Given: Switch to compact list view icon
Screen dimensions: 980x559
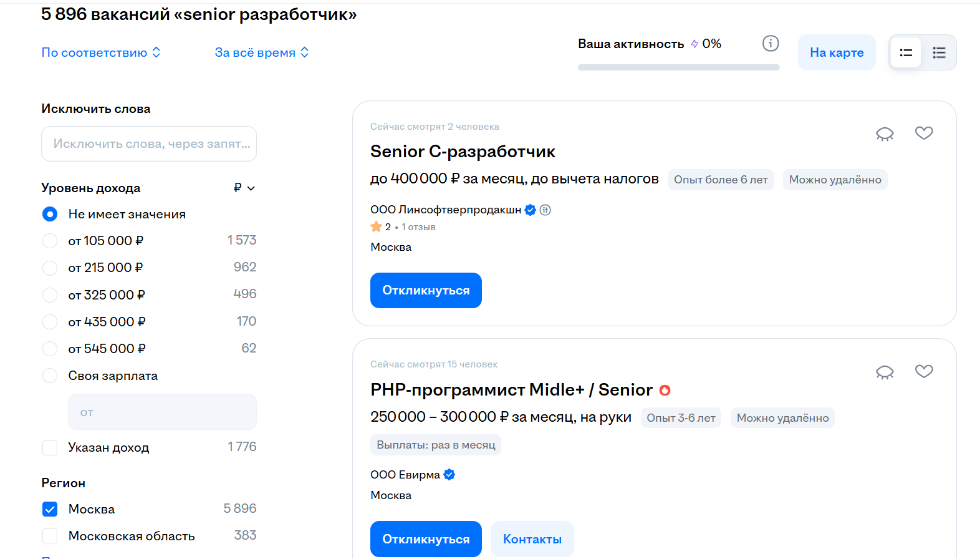Looking at the screenshot, I should [906, 52].
